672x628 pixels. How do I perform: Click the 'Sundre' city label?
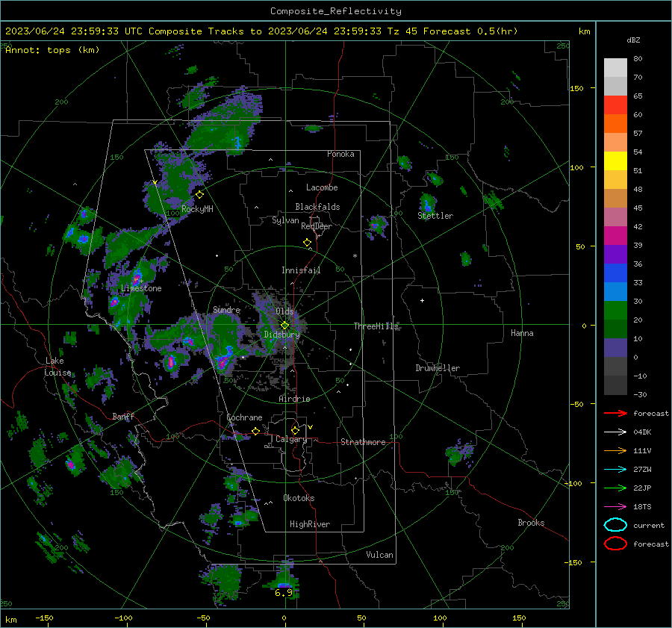pyautogui.click(x=226, y=310)
